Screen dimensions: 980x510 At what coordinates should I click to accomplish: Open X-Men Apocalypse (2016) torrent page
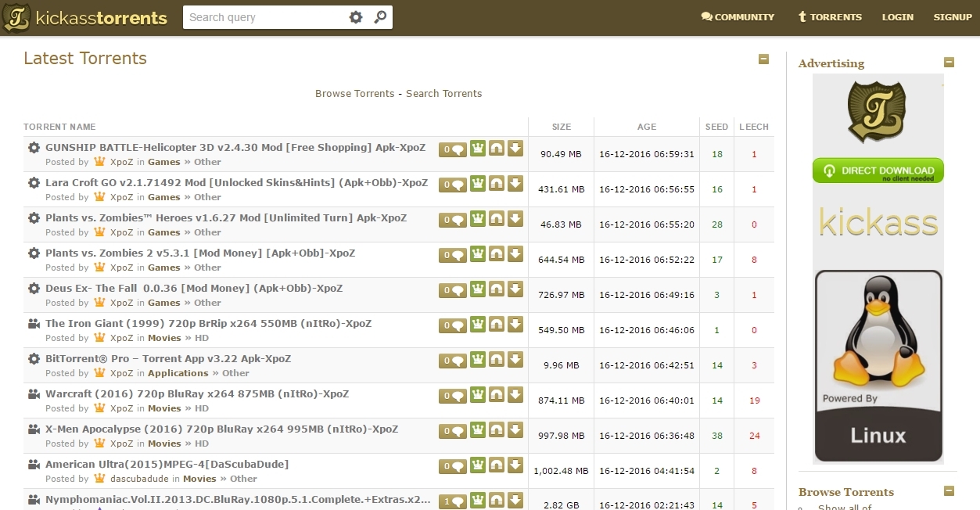(x=222, y=429)
